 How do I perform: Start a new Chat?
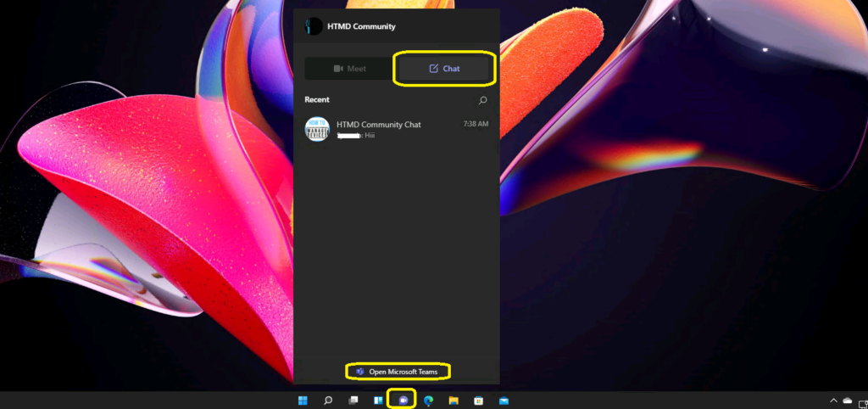click(x=444, y=69)
